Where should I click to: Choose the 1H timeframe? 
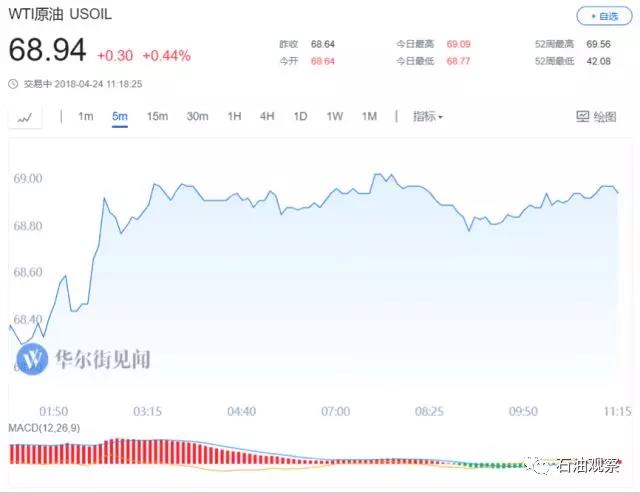pos(234,117)
